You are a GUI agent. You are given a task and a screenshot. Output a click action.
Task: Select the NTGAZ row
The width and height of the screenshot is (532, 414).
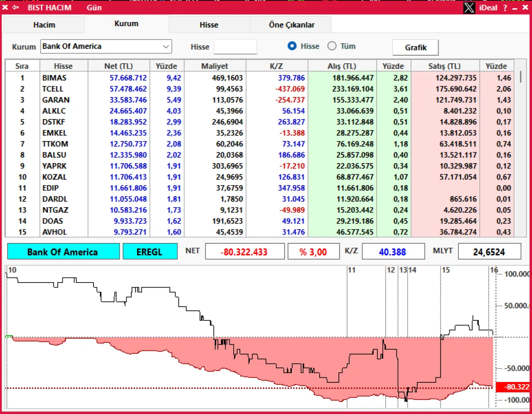(260, 210)
